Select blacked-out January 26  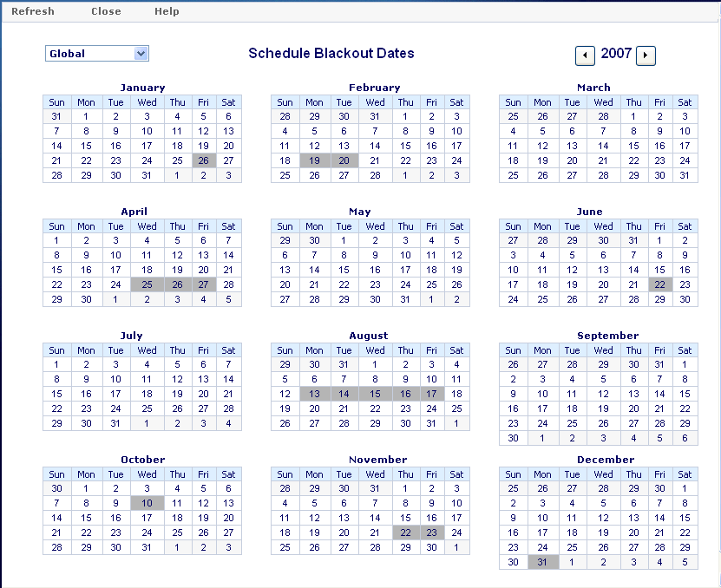point(204,160)
